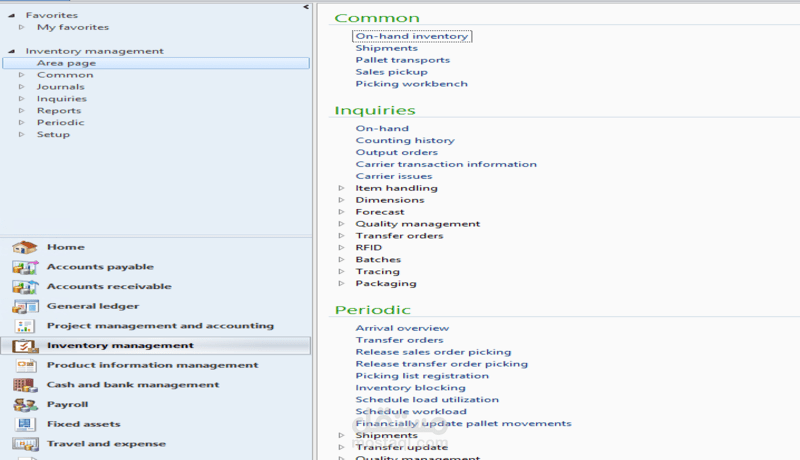Viewport: 800px width, 460px height.
Task: Expand the Periodic tree node arrow
Action: [x=21, y=122]
